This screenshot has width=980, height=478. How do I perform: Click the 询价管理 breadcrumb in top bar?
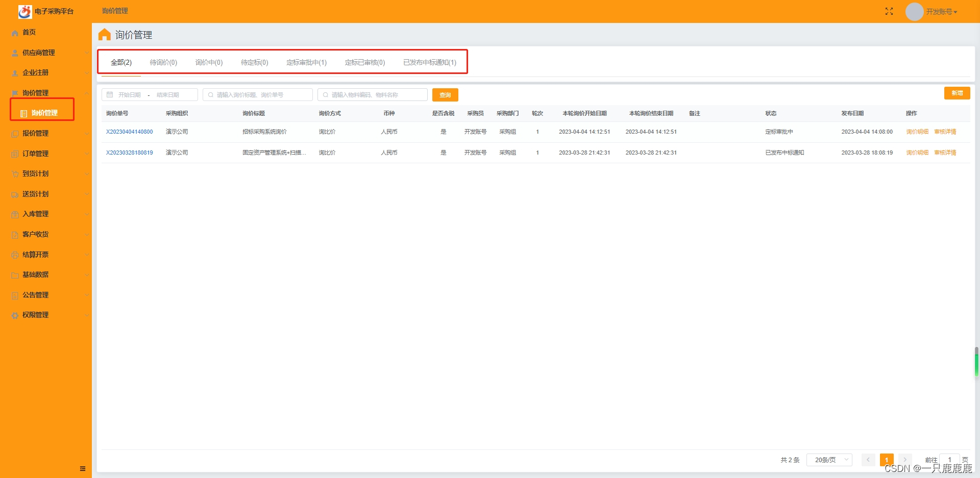point(115,11)
